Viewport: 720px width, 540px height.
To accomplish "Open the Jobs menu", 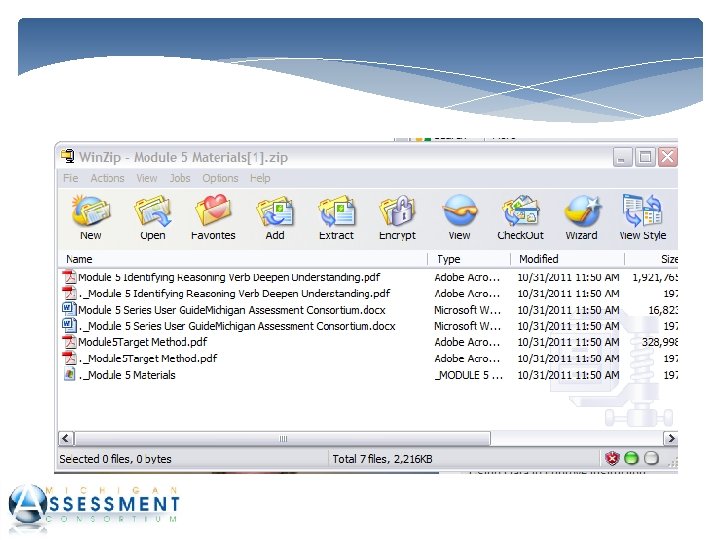I will 180,178.
